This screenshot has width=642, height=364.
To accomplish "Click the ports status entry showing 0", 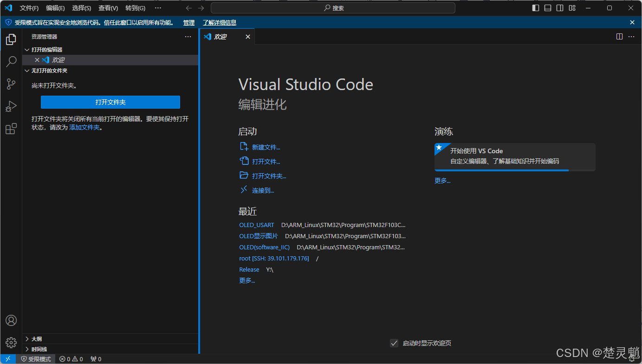I will tap(96, 359).
